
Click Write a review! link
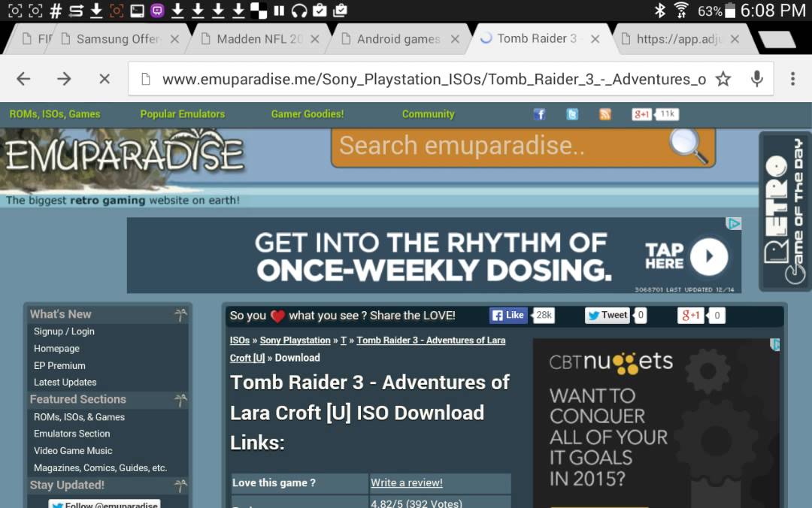pyautogui.click(x=407, y=482)
